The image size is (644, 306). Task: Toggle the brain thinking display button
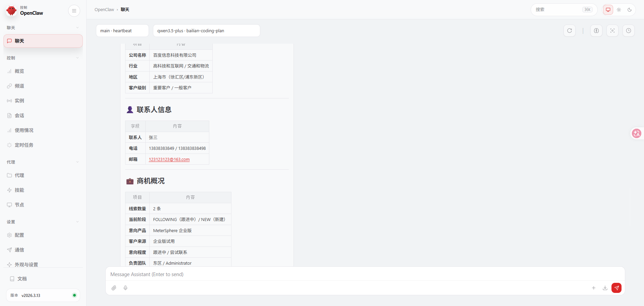[596, 31]
